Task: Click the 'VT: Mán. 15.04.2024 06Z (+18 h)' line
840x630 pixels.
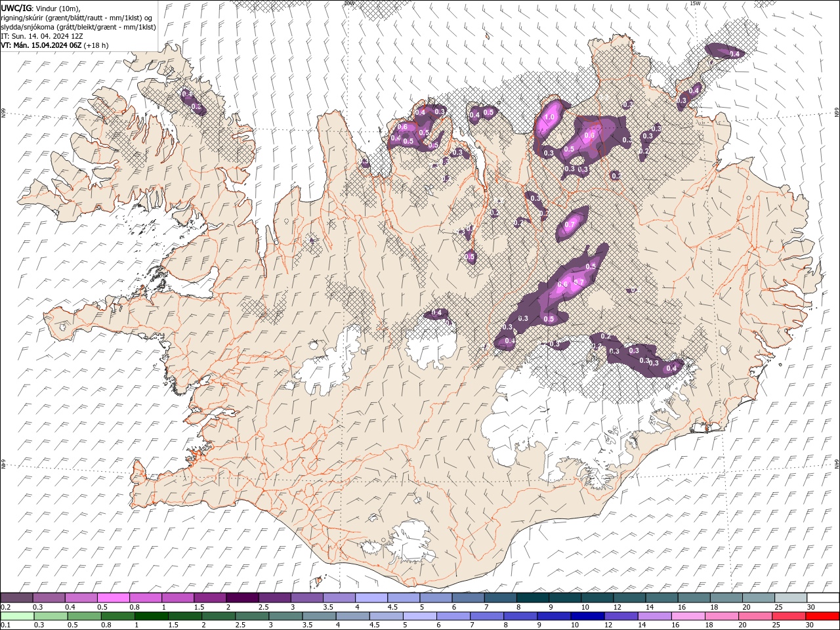Action: click(x=55, y=45)
